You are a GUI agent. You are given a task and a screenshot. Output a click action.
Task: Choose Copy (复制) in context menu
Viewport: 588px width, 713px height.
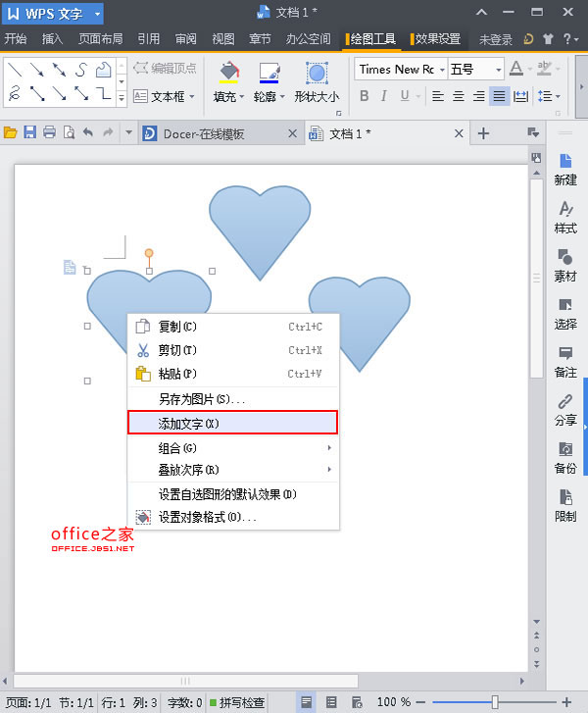(233, 327)
